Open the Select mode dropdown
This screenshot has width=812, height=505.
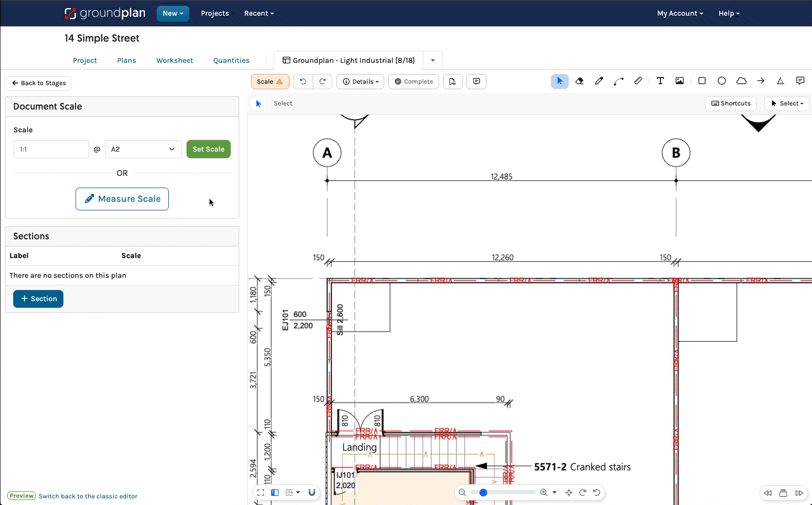(x=787, y=103)
